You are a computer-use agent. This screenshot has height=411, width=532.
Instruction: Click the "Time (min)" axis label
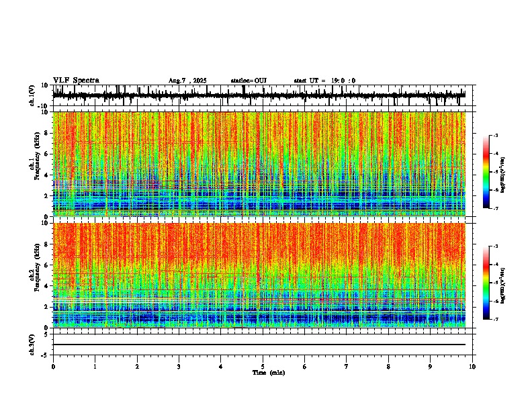coord(269,373)
